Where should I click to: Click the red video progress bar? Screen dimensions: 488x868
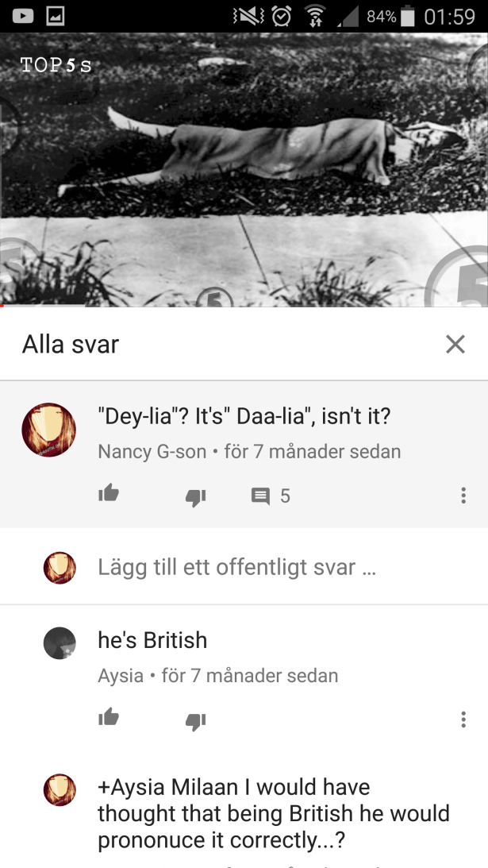(x=244, y=306)
